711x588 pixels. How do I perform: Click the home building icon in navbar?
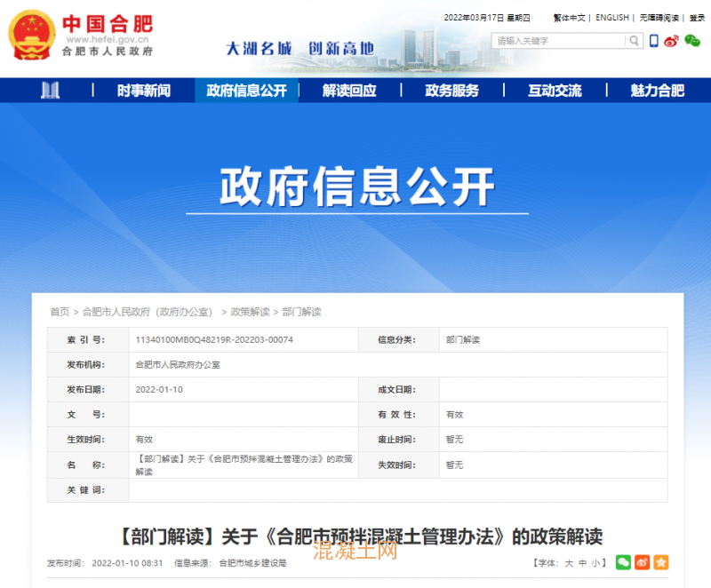51,91
